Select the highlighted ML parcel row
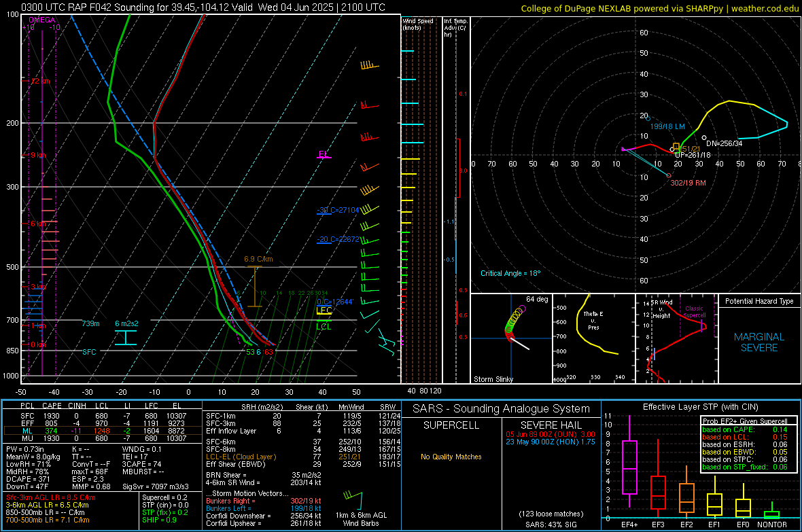802x532 pixels. click(103, 431)
